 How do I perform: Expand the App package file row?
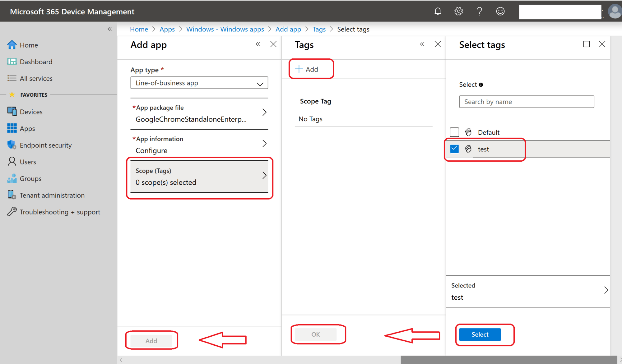click(199, 113)
